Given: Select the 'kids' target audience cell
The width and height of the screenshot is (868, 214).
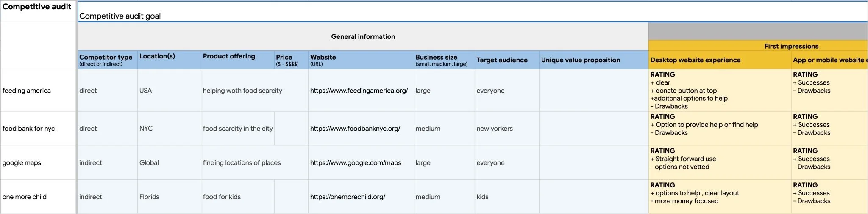Looking at the screenshot, I should (x=507, y=197).
